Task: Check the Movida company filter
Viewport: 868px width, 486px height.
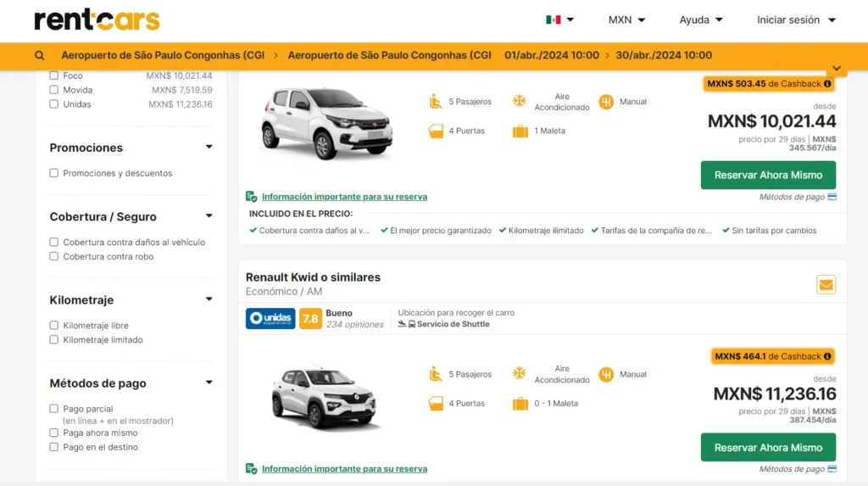Action: pyautogui.click(x=53, y=90)
